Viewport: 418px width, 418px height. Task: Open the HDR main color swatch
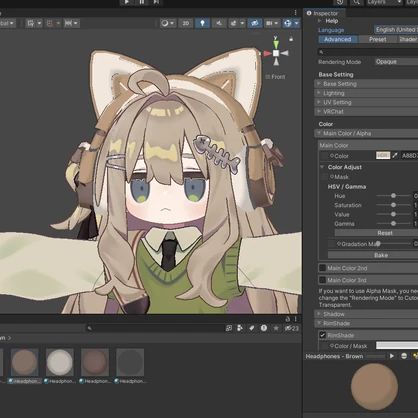pyautogui.click(x=383, y=156)
